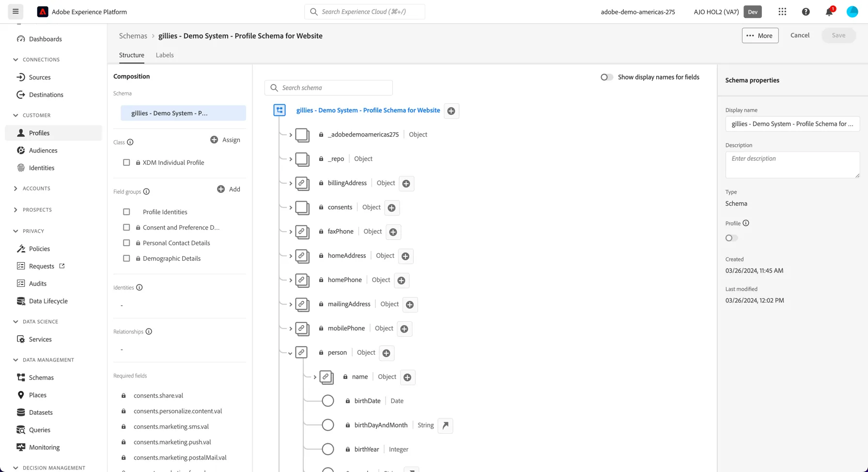Click the add icon next to billingAddress
This screenshot has width=868, height=472.
tap(406, 184)
